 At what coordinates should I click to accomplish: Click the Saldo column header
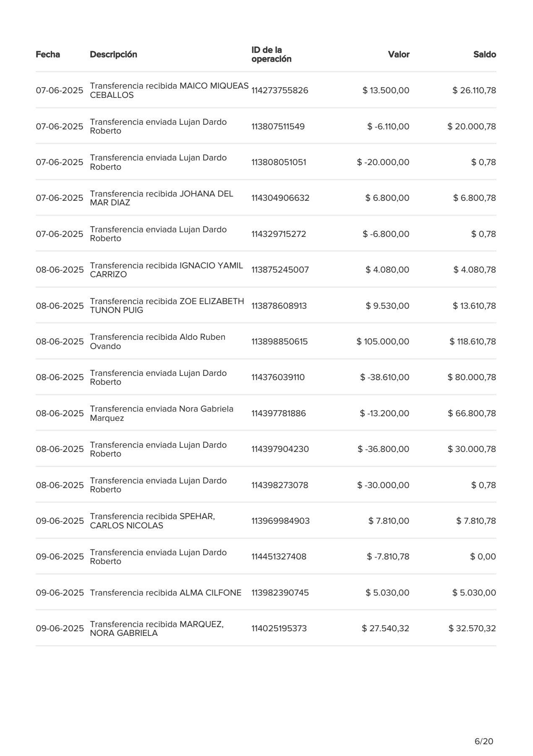[485, 55]
